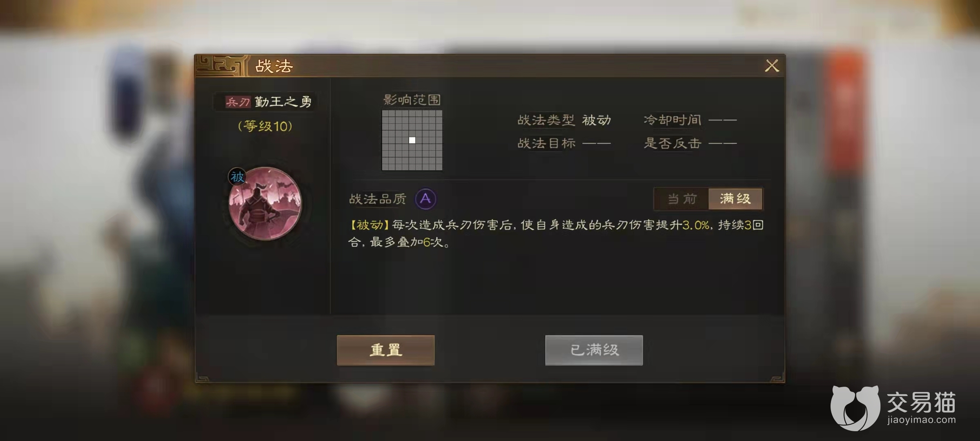
Task: Click the 战法目标 target field
Action: [564, 143]
